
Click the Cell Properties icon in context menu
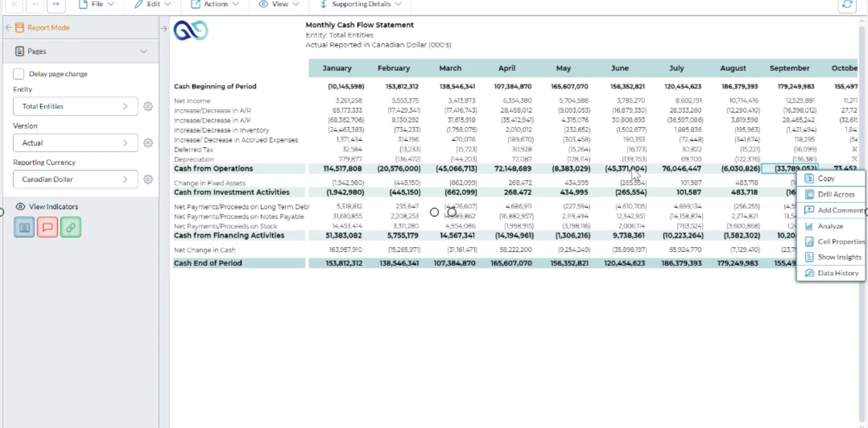pyautogui.click(x=809, y=242)
